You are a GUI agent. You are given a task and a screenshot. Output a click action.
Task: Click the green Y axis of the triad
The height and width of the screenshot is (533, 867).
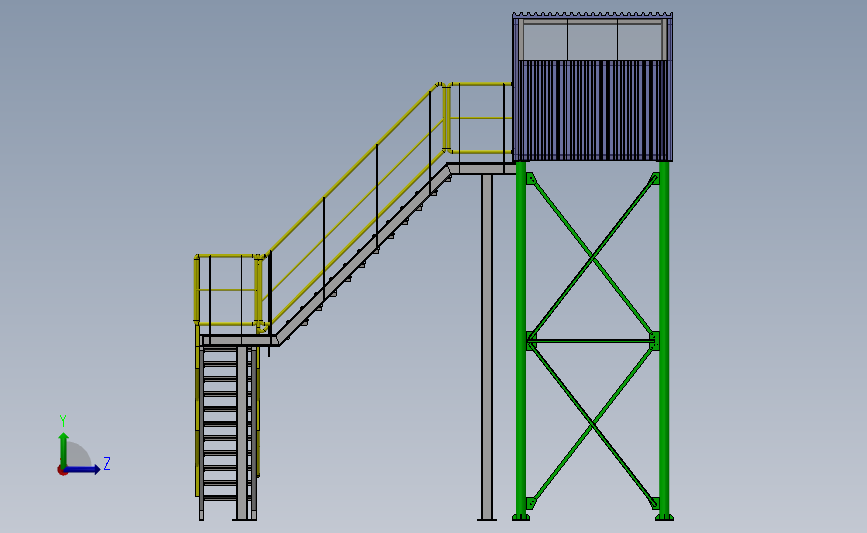[64, 451]
